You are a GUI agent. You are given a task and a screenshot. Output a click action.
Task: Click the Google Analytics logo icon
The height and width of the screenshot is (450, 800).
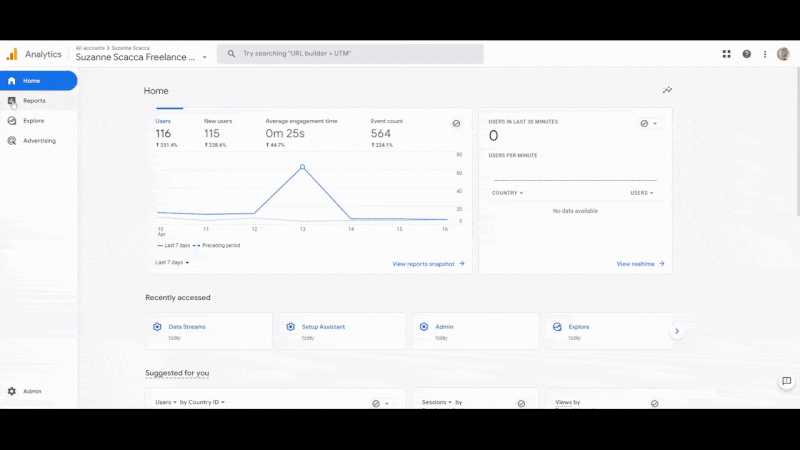12,54
